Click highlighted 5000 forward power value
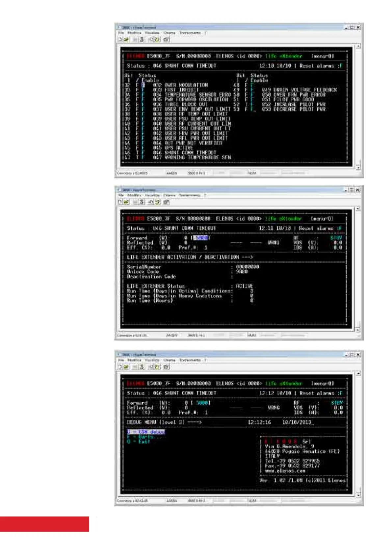The image size is (392, 554). (x=201, y=238)
